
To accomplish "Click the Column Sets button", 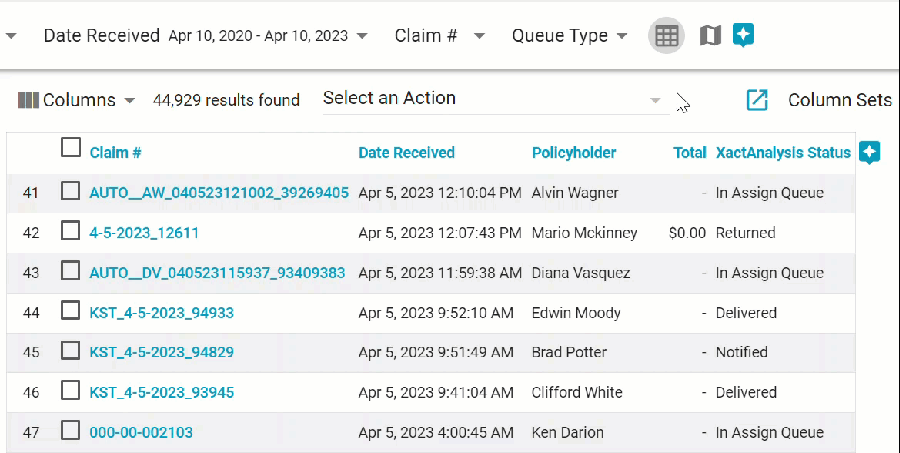I will 839,100.
